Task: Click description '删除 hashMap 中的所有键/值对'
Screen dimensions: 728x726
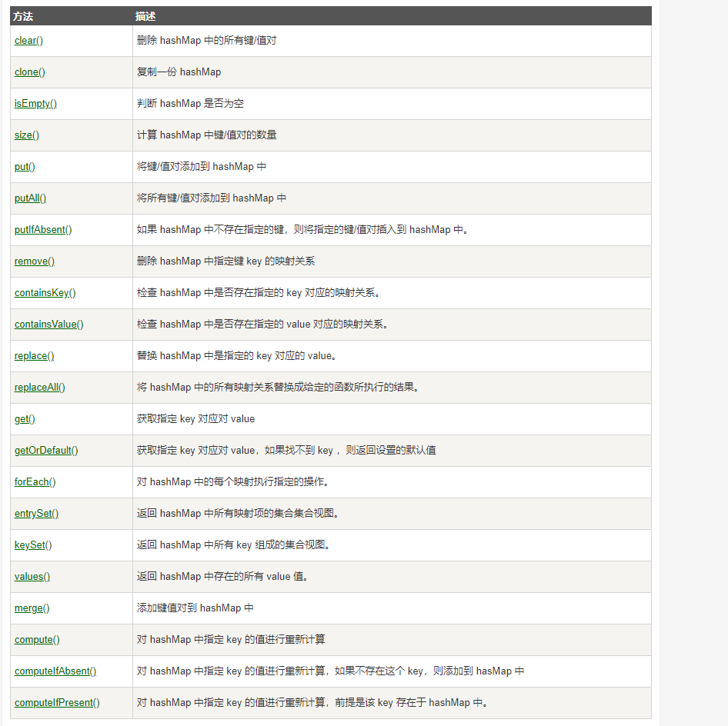Action: point(206,41)
